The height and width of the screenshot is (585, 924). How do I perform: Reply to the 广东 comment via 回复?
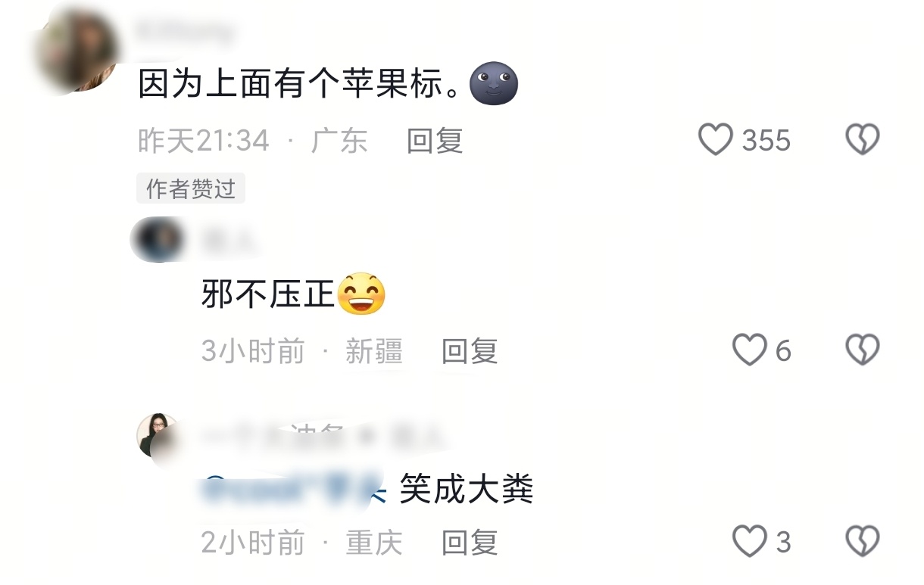[435, 141]
